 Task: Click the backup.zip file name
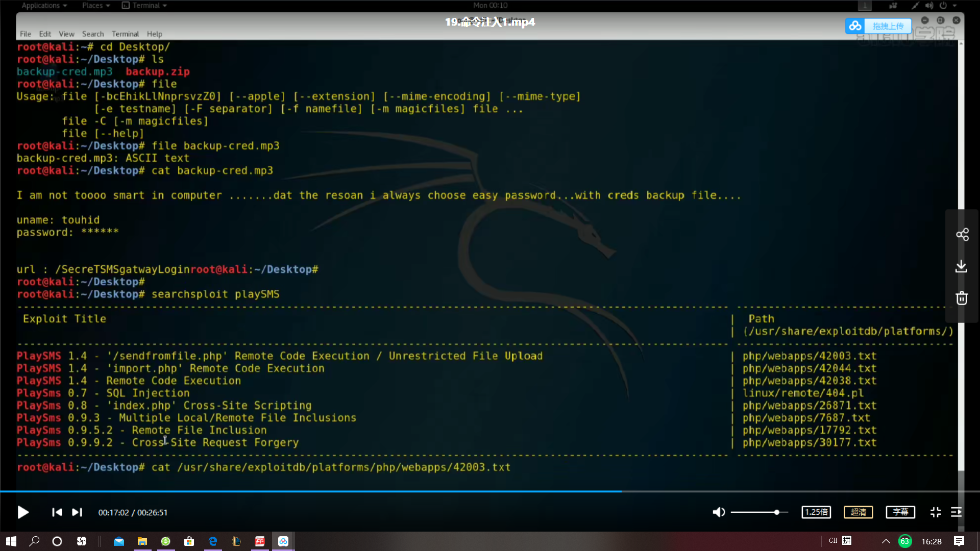158,72
